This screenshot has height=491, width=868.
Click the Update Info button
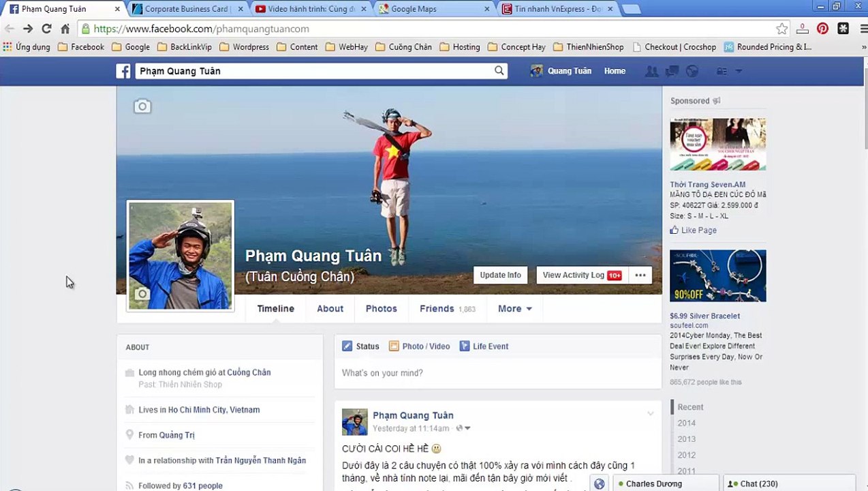(x=500, y=276)
